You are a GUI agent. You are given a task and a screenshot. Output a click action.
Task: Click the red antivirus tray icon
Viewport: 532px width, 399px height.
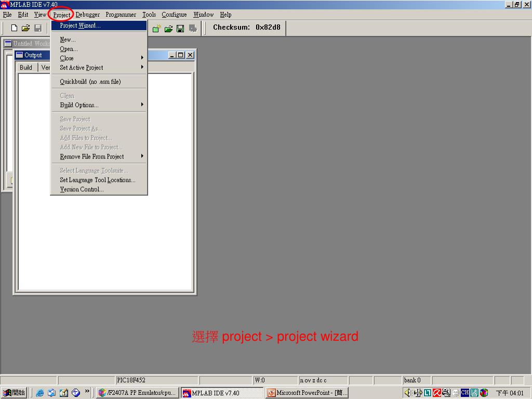point(436,393)
